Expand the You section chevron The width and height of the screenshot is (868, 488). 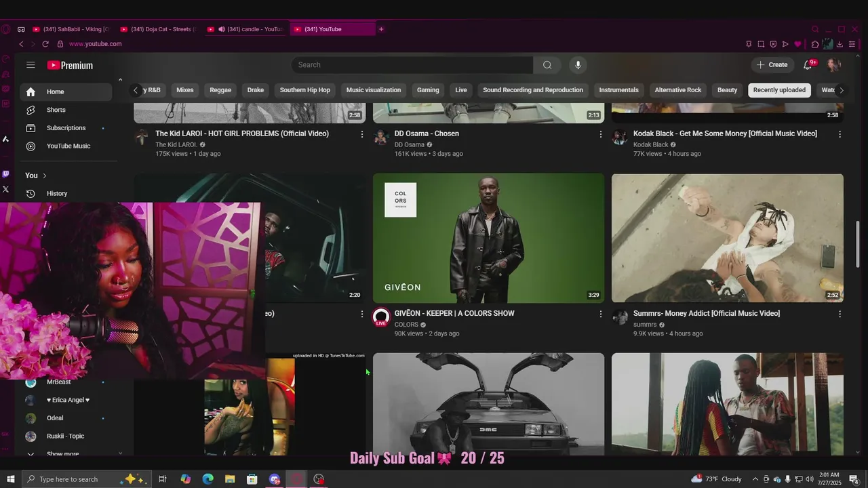(45, 176)
